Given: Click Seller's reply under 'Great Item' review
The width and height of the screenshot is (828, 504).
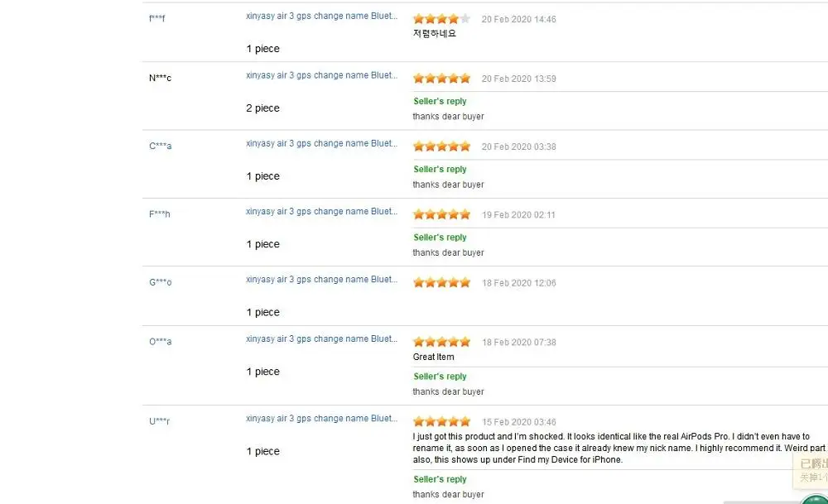Looking at the screenshot, I should click(x=440, y=377).
